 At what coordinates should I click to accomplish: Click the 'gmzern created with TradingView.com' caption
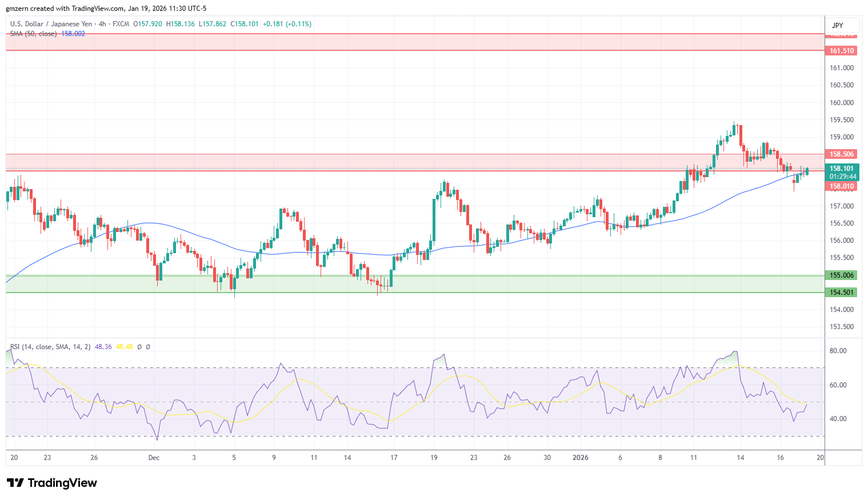coord(65,9)
